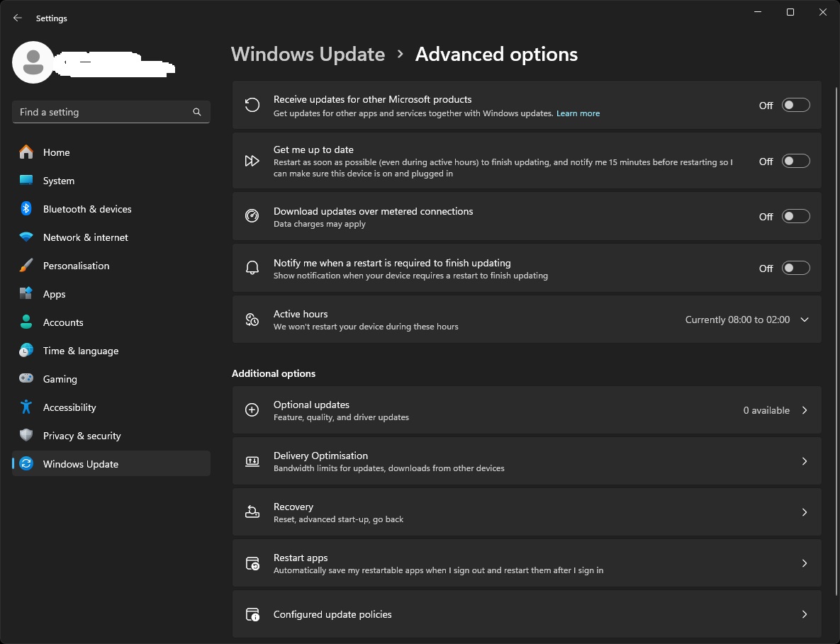Enable Receive updates for other Microsoft products
This screenshot has height=644, width=840.
coord(795,105)
